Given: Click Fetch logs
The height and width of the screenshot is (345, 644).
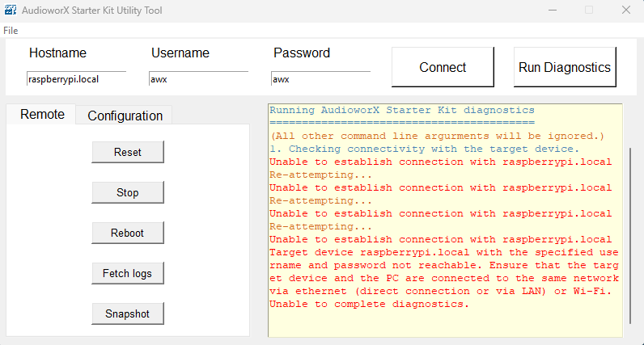Looking at the screenshot, I should tap(128, 273).
